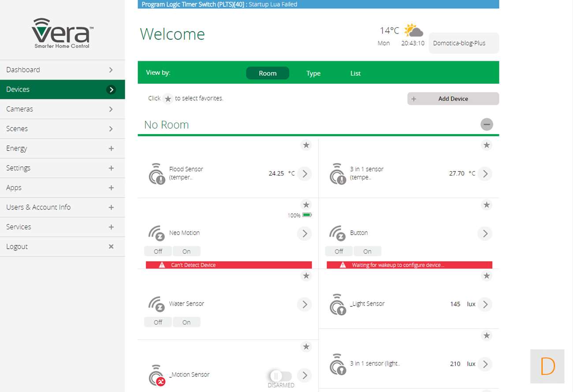Switch view to Type
The height and width of the screenshot is (392, 573).
click(x=313, y=73)
